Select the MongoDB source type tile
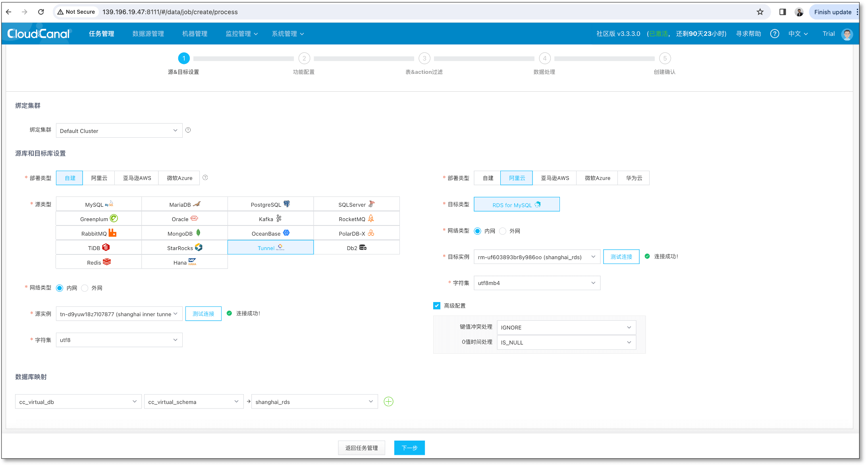868x466 pixels. (184, 233)
